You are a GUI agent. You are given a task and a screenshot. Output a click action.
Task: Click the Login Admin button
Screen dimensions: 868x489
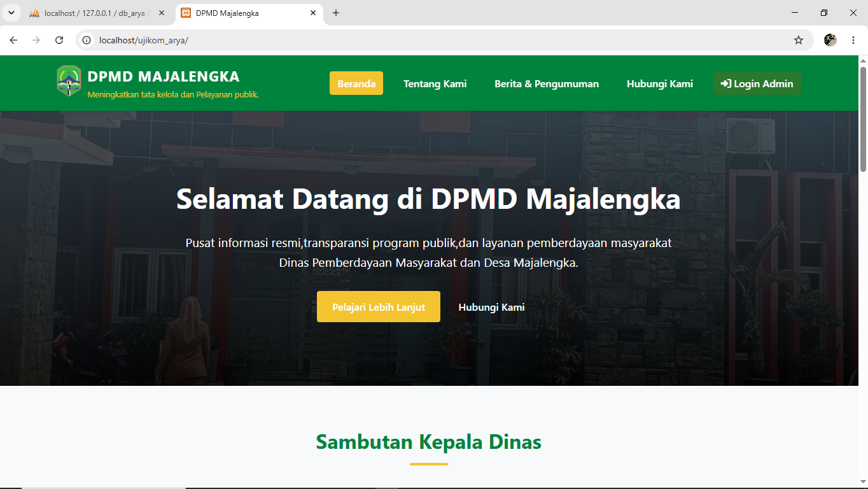coord(757,83)
